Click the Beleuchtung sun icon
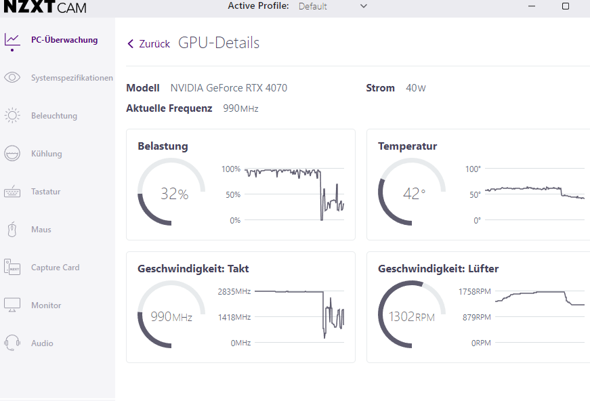Image resolution: width=590 pixels, height=401 pixels. pyautogui.click(x=12, y=115)
